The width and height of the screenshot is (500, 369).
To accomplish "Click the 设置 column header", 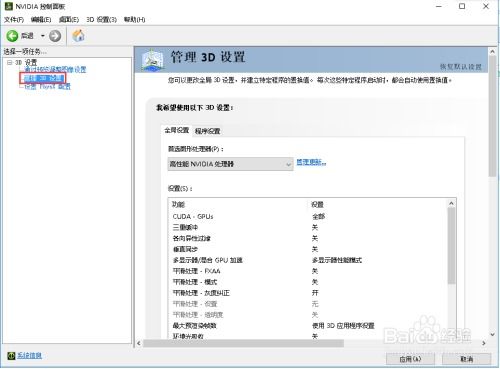I will 317,204.
